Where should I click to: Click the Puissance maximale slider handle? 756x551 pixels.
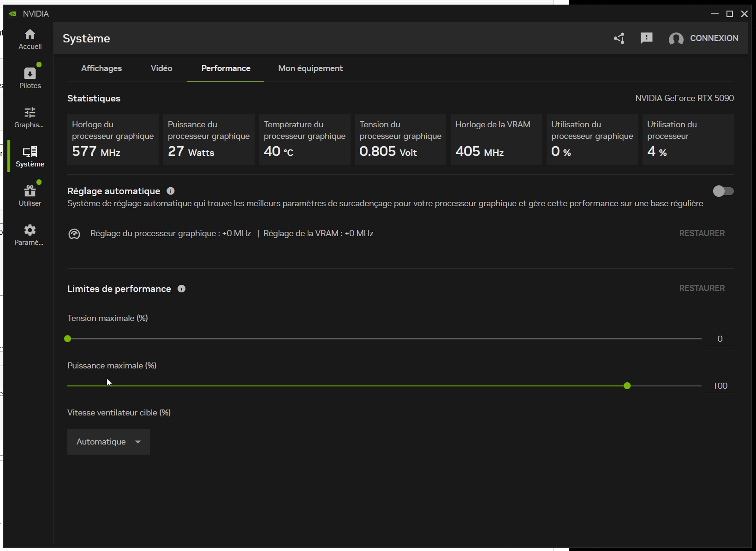coord(627,386)
